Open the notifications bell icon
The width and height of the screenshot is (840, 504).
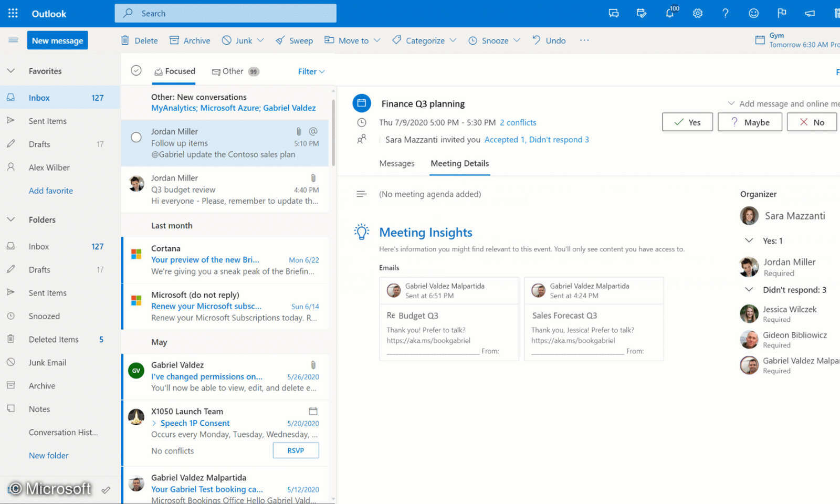(x=670, y=13)
